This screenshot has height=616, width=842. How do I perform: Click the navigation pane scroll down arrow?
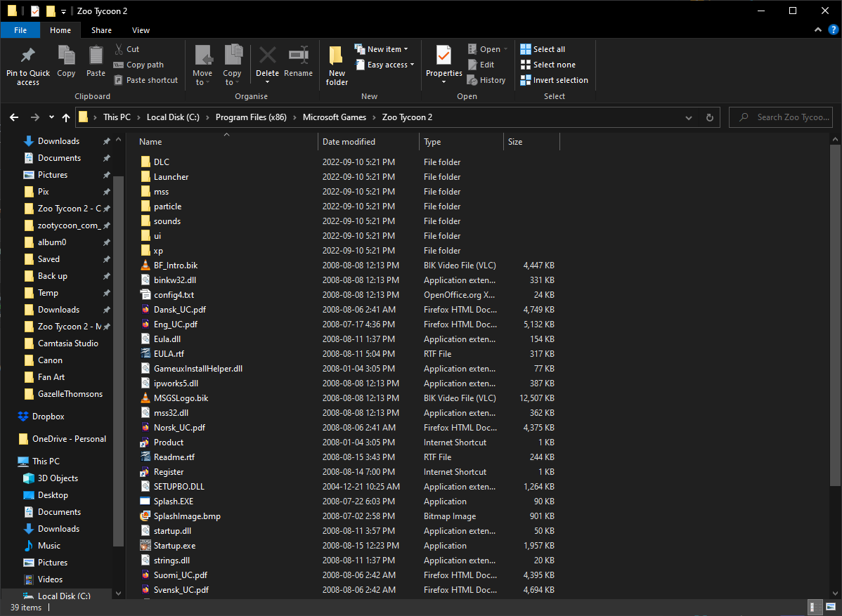point(118,594)
